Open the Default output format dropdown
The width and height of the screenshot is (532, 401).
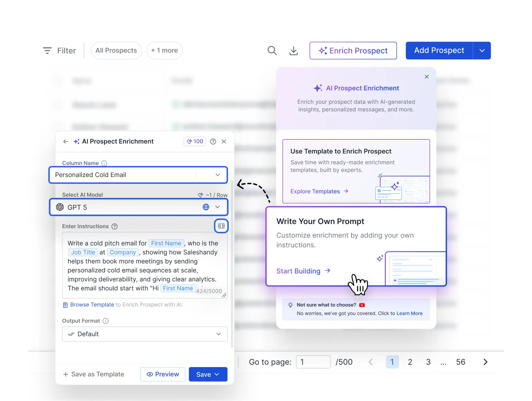coord(218,334)
